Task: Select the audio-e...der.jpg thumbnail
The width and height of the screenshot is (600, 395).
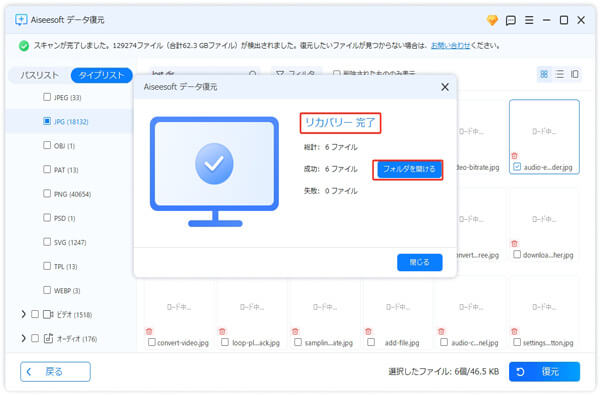Action: [x=544, y=137]
